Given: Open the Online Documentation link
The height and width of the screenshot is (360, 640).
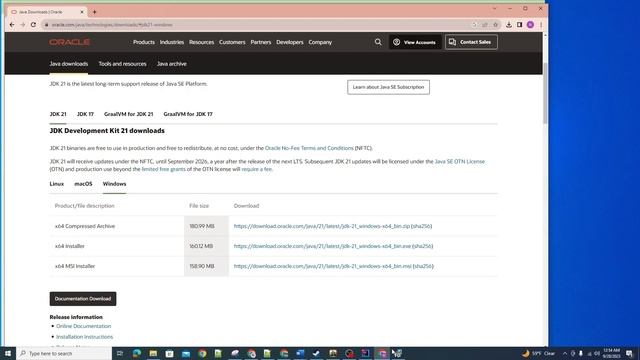Looking at the screenshot, I should pyautogui.click(x=84, y=326).
